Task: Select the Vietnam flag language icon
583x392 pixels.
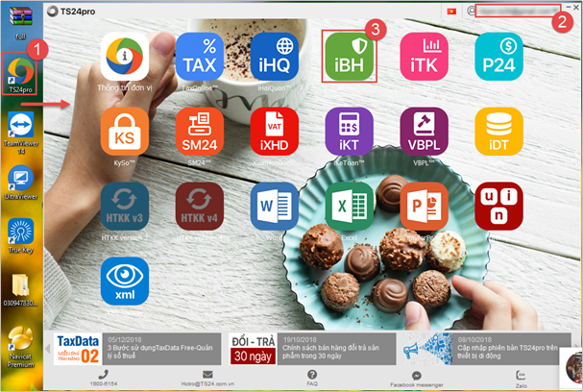Action: point(451,12)
